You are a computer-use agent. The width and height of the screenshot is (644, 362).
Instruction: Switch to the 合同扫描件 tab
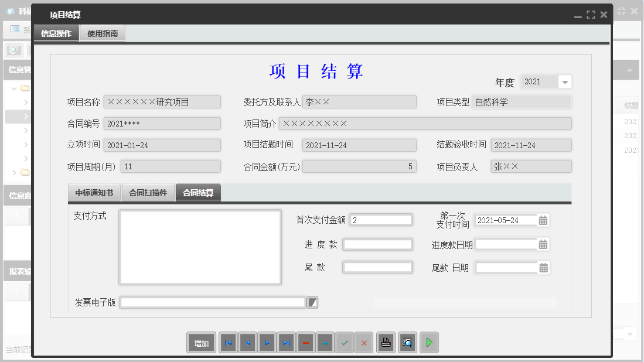click(148, 191)
